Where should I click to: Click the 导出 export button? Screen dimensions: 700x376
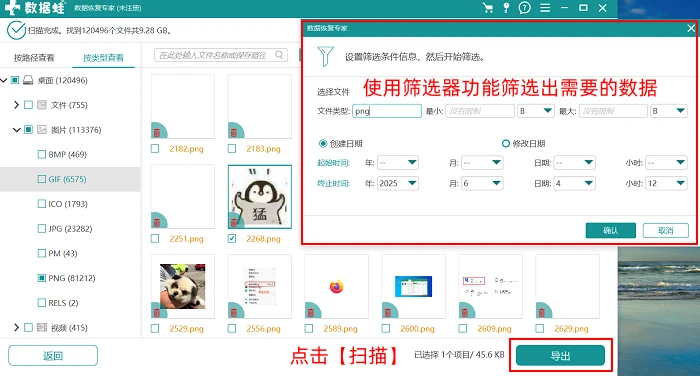(x=560, y=355)
